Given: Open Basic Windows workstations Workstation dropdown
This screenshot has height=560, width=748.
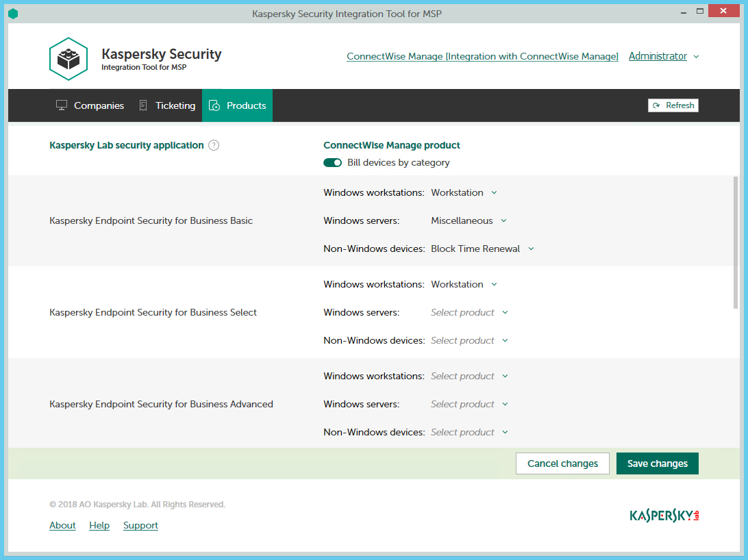Looking at the screenshot, I should pos(464,193).
